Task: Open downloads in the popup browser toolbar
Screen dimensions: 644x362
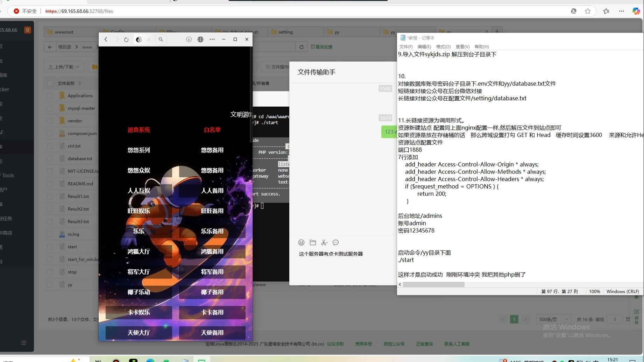Action: [189, 40]
